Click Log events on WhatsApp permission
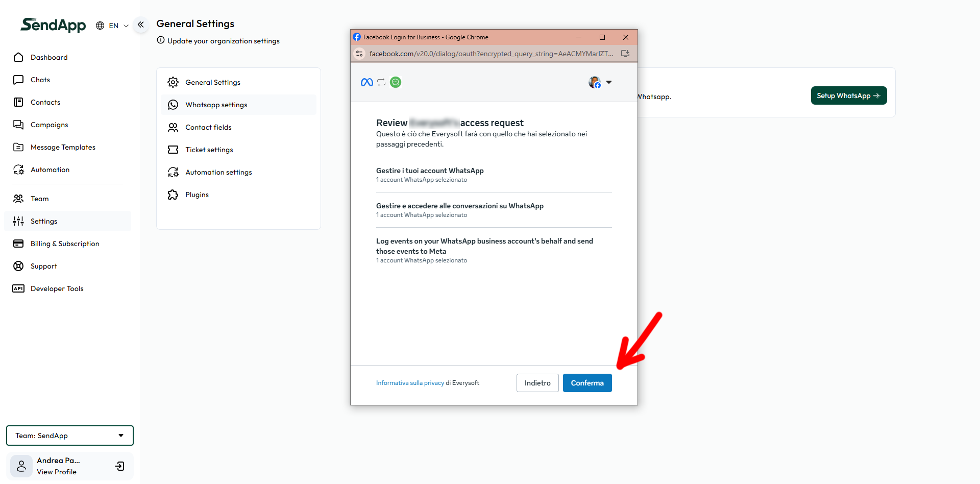This screenshot has width=980, height=484. tap(484, 246)
